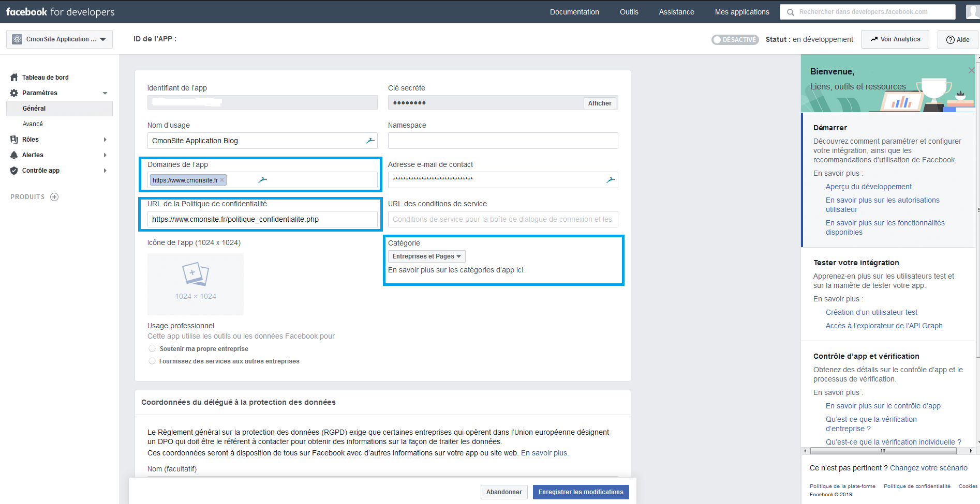
Task: Click the Voir Analytics button
Action: point(895,39)
